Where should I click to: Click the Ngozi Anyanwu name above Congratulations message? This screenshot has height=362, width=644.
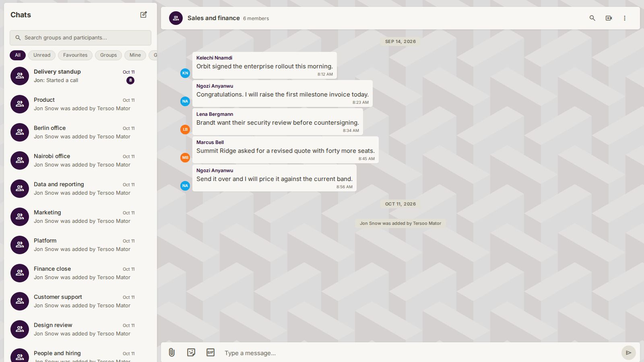point(215,86)
